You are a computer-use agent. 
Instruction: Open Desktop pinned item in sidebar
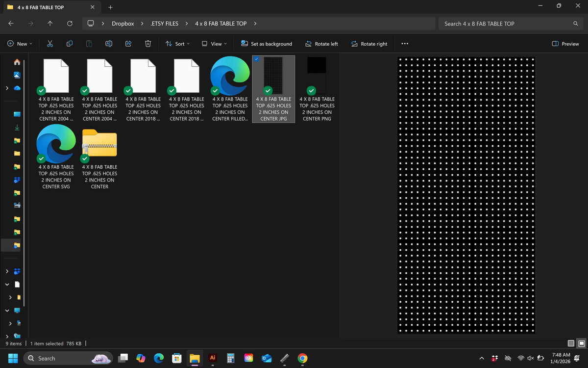pyautogui.click(x=17, y=114)
